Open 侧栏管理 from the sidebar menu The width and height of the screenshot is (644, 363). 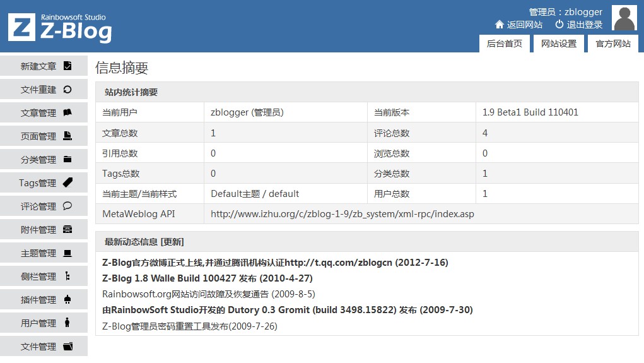38,276
